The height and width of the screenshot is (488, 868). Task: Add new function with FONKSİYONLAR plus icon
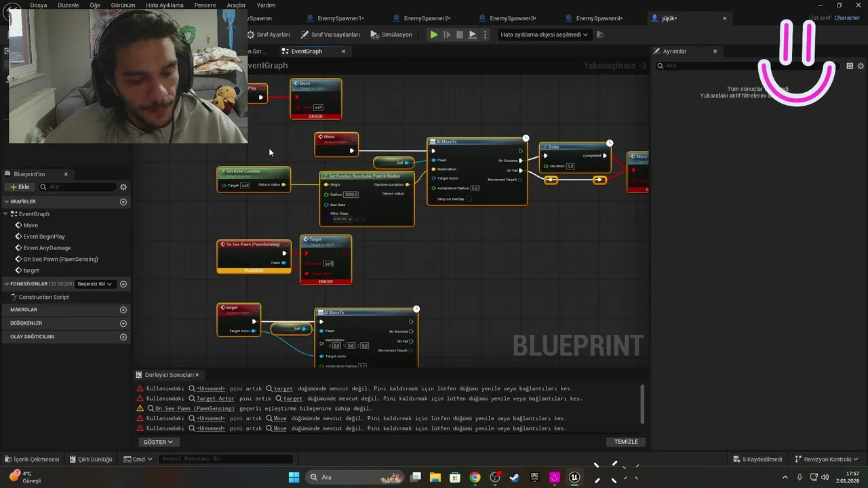click(123, 284)
